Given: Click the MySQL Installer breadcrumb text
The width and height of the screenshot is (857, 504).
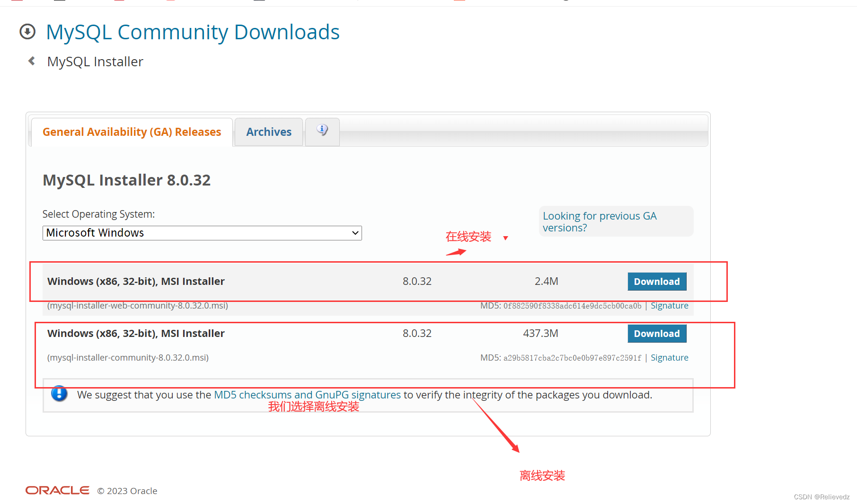Looking at the screenshot, I should click(x=95, y=62).
